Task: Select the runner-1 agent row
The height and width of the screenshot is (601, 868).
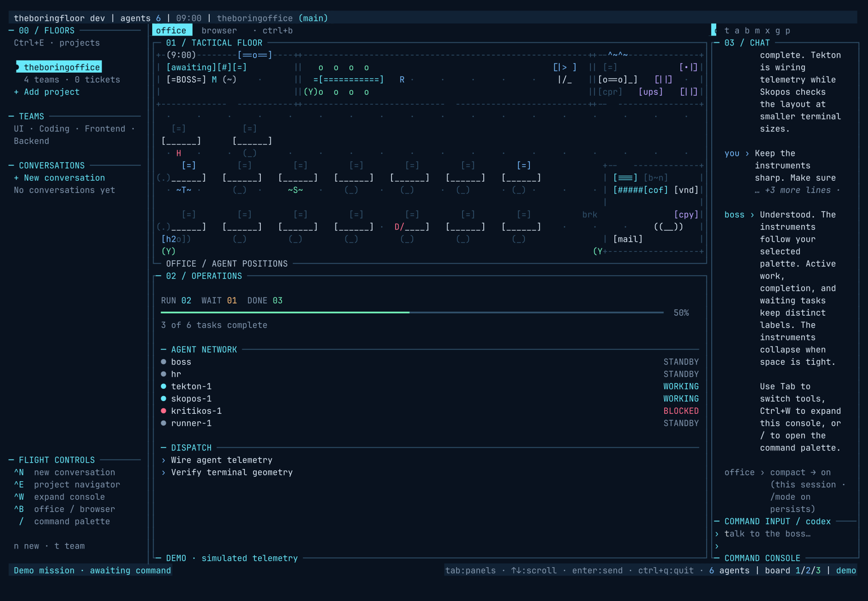Action: [430, 423]
